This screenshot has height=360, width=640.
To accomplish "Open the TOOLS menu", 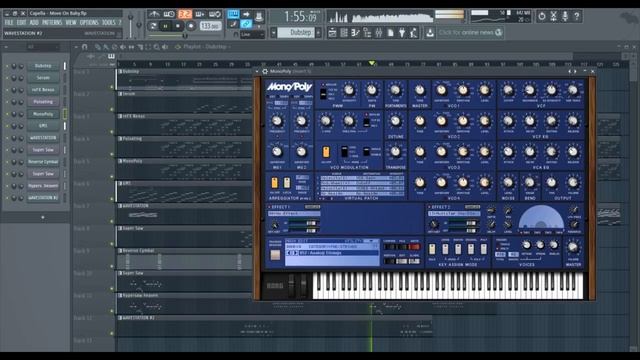I will click(x=109, y=22).
